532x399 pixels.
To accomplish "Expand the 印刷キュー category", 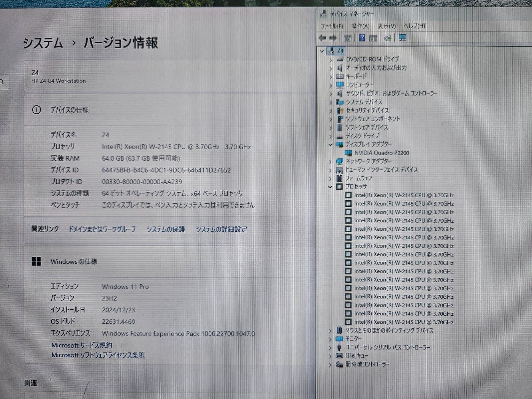I will pos(331,356).
